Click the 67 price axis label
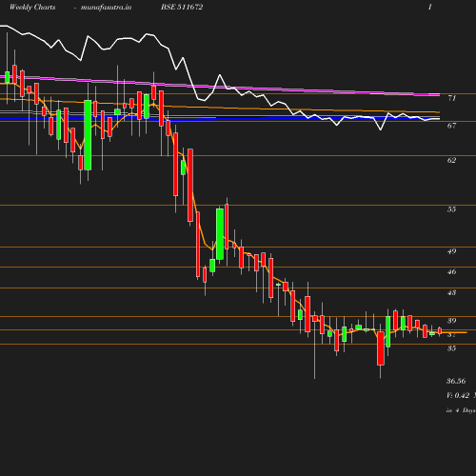Screen dimensions: 476x476 click(452, 126)
